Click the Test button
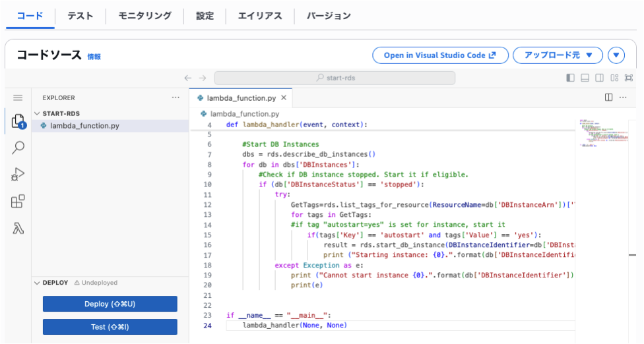644x344 pixels. (110, 327)
